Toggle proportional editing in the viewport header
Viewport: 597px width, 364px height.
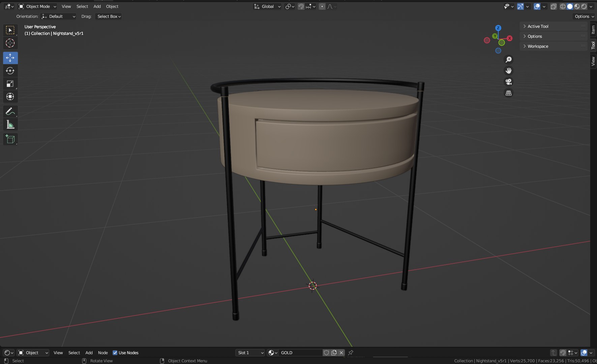coord(322,6)
